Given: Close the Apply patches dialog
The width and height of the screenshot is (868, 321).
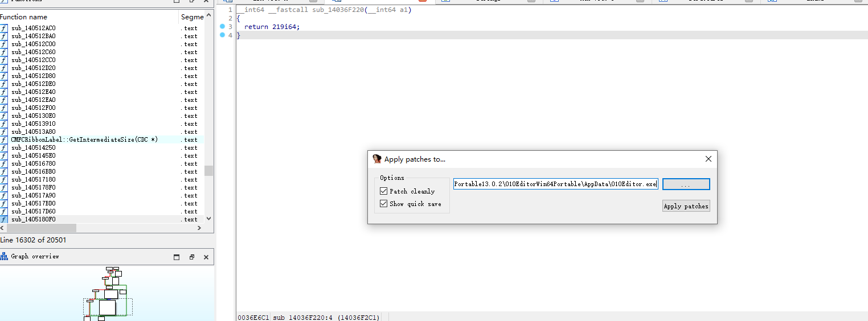Looking at the screenshot, I should (708, 159).
